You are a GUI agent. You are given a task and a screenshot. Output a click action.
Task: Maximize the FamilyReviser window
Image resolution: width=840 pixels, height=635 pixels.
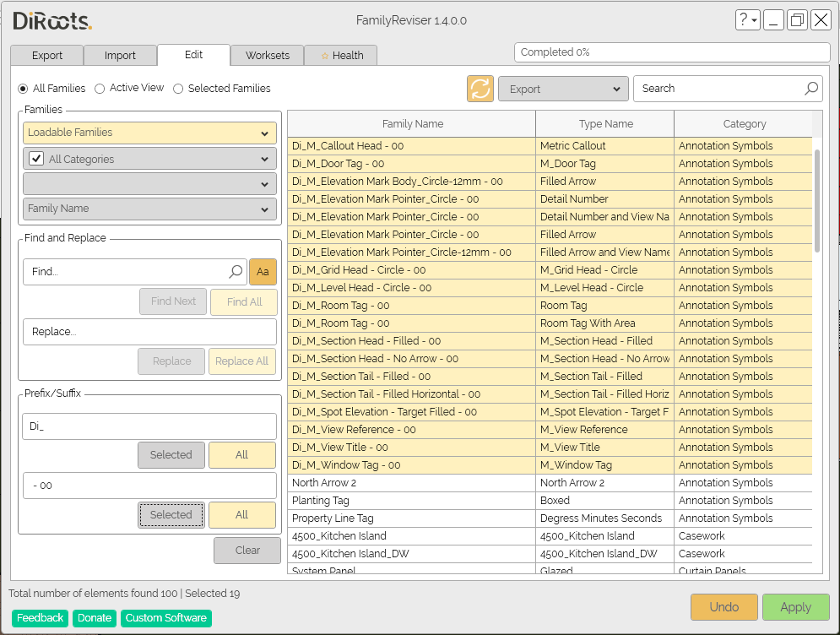[x=797, y=20]
